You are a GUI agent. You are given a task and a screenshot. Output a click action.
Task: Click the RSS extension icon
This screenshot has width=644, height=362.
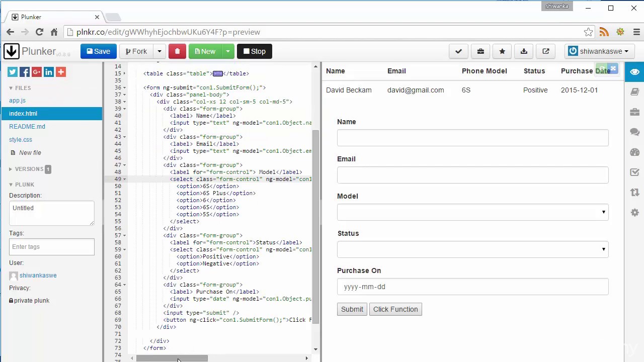click(604, 32)
